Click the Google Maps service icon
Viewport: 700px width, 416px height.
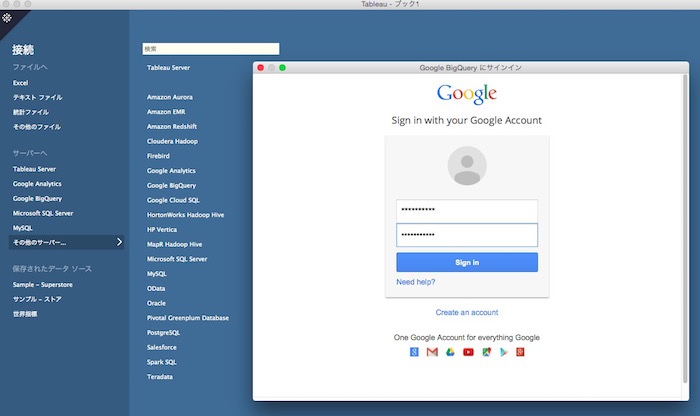pyautogui.click(x=486, y=352)
